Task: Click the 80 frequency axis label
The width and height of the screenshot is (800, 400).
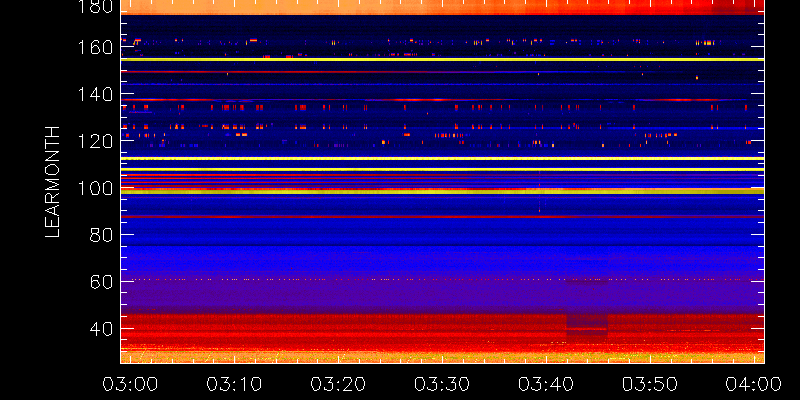Action: (x=102, y=235)
